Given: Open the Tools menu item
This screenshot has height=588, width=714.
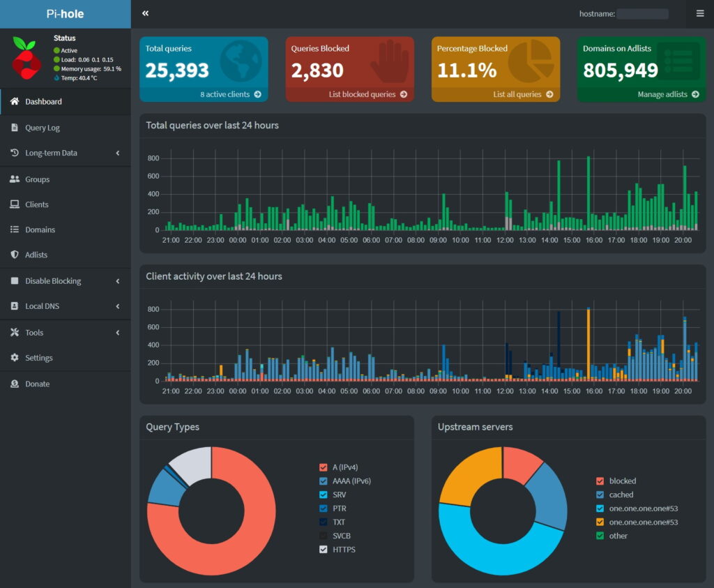Looking at the screenshot, I should pyautogui.click(x=34, y=333).
